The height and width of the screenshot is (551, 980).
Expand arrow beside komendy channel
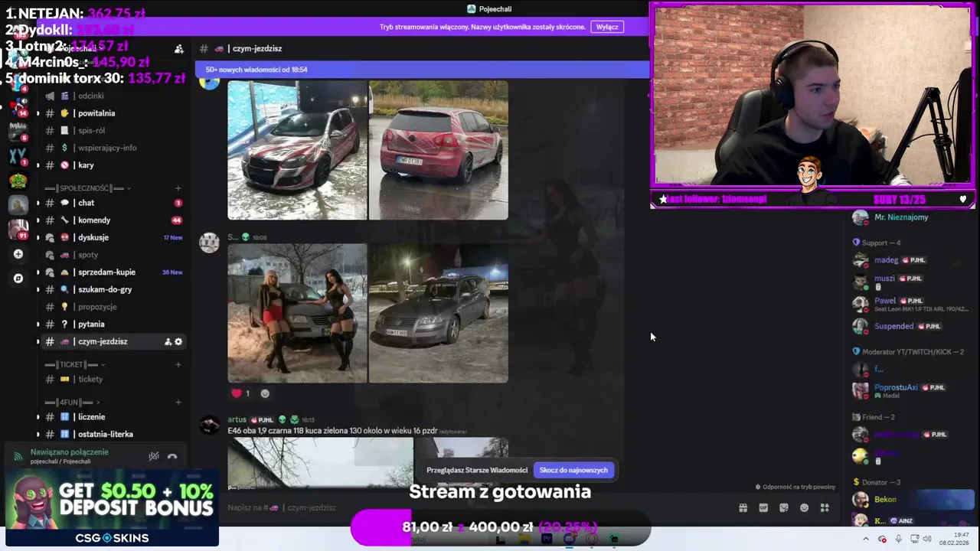(x=38, y=220)
